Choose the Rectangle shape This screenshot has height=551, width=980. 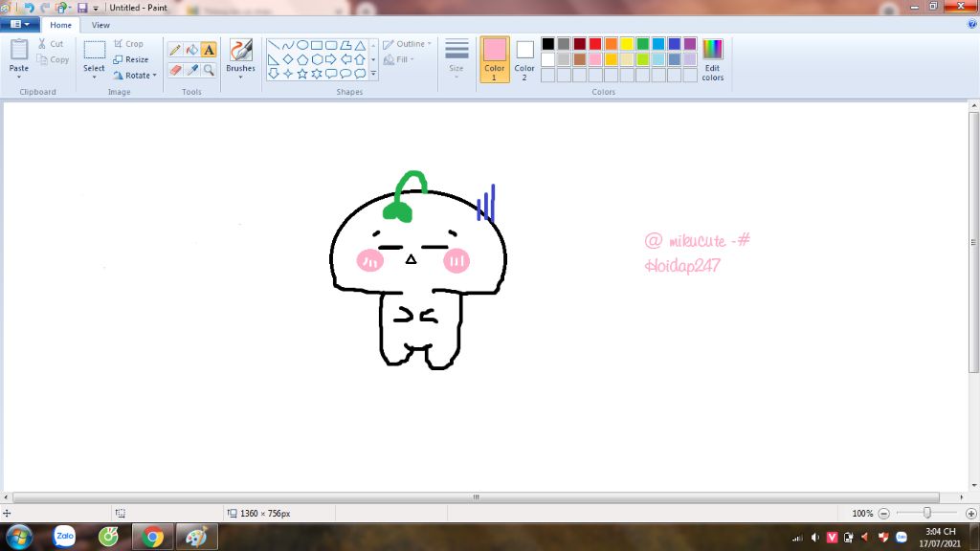[317, 45]
